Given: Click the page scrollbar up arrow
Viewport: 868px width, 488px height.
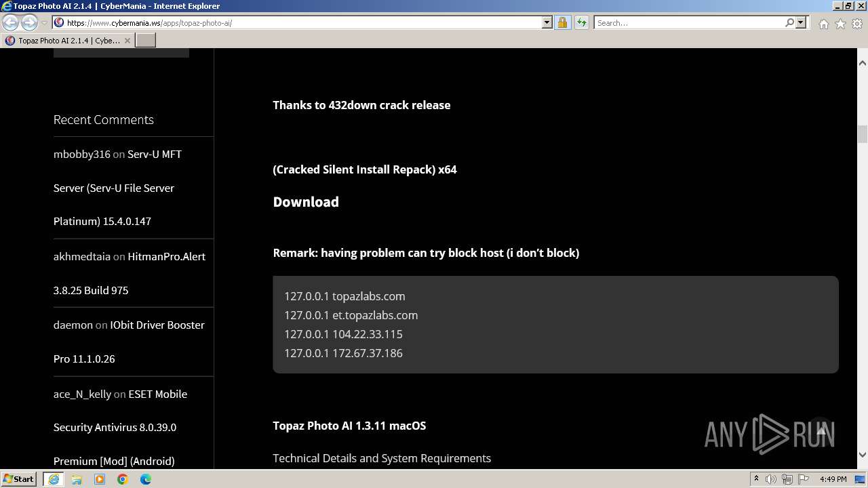Looking at the screenshot, I should pos(863,63).
